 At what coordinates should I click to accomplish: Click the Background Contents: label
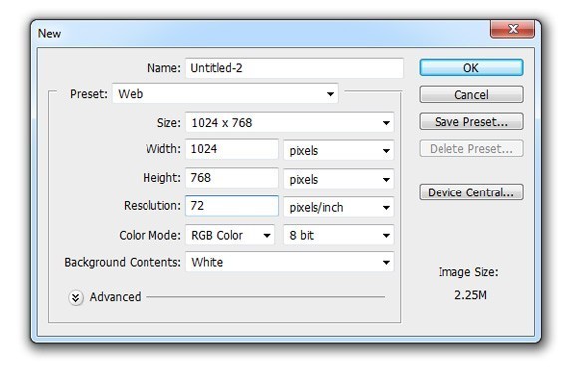[123, 262]
